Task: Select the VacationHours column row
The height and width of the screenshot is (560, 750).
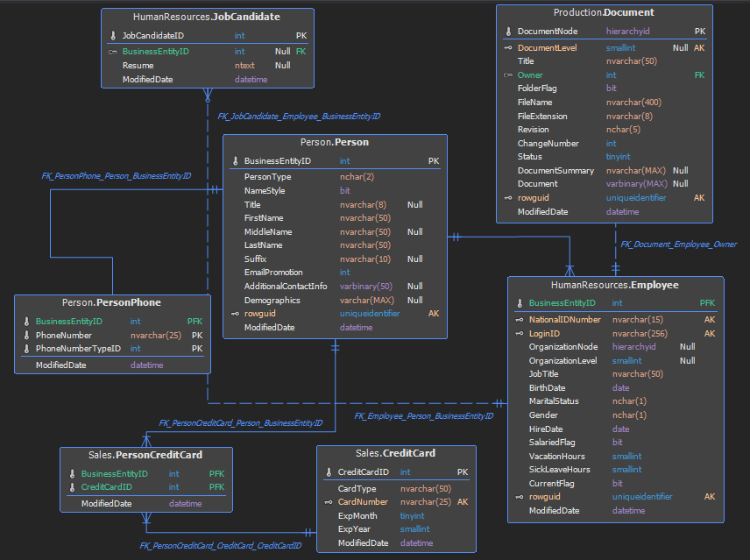Action: pyautogui.click(x=615, y=457)
